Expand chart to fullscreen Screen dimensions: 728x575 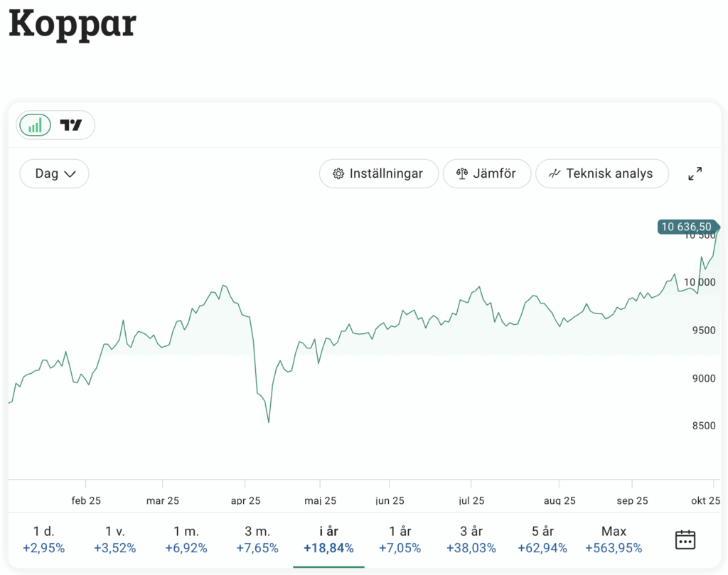tap(695, 173)
